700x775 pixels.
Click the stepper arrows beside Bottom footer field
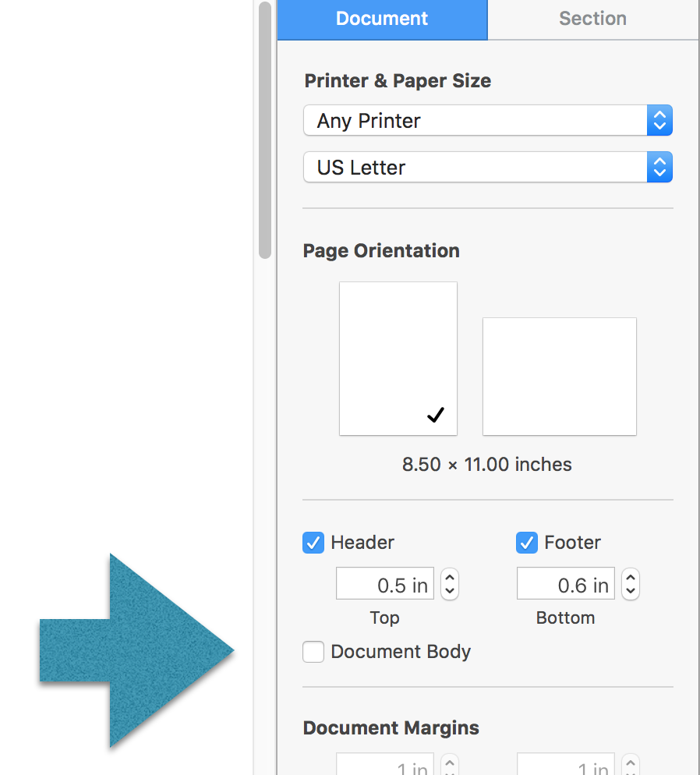click(x=631, y=583)
